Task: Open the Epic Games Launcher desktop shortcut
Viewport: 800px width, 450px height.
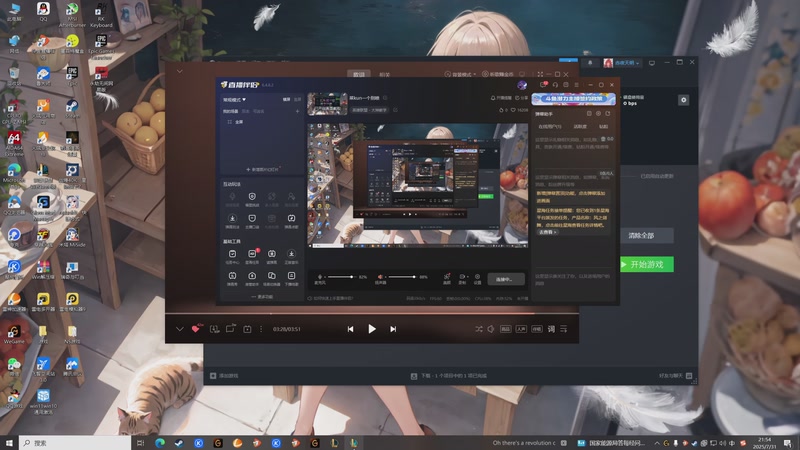Action: pos(101,47)
